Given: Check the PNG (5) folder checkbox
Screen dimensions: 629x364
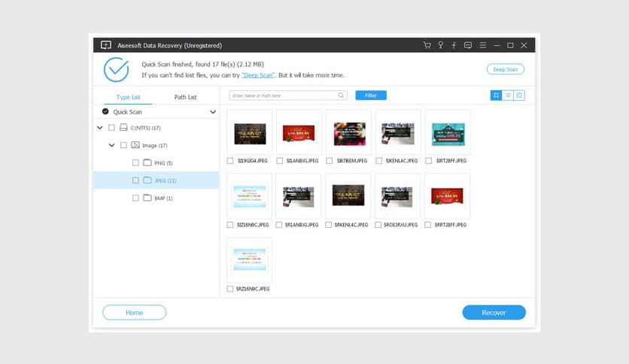Looking at the screenshot, I should [x=135, y=162].
